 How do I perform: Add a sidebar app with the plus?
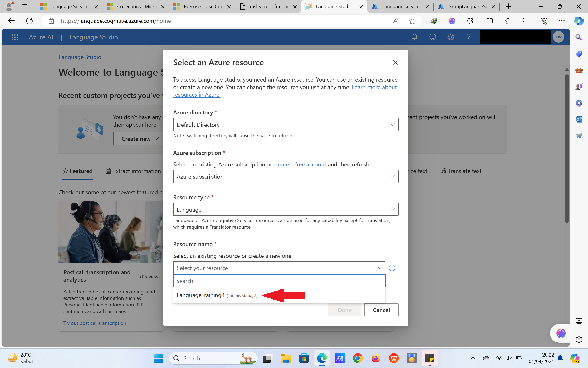coord(579,162)
